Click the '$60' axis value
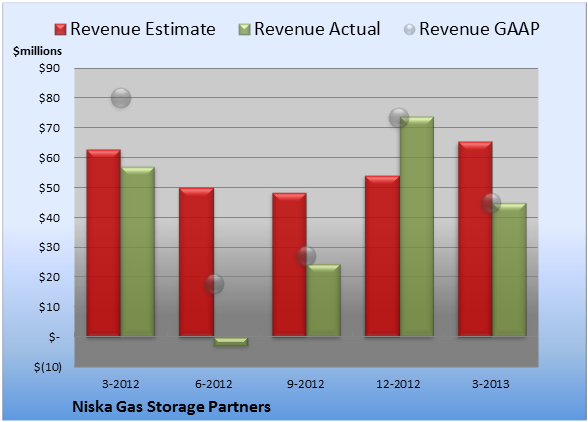The width and height of the screenshot is (588, 422). click(49, 158)
